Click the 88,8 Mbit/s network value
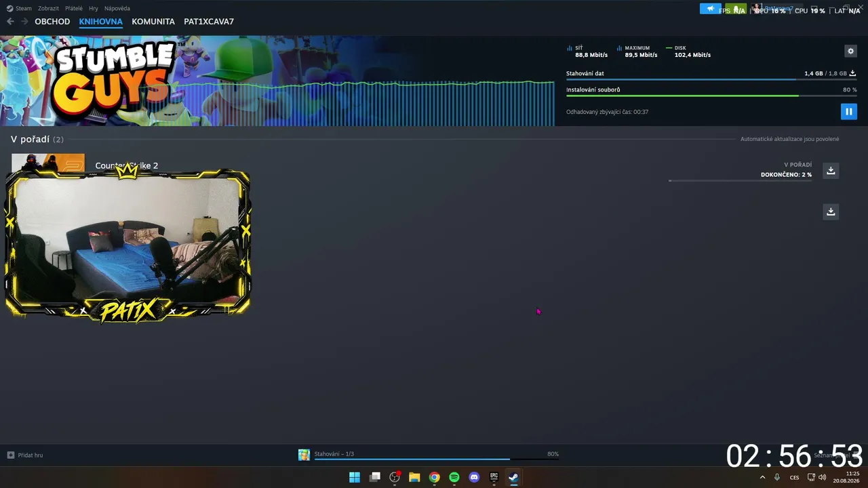The width and height of the screenshot is (868, 488). 591,55
